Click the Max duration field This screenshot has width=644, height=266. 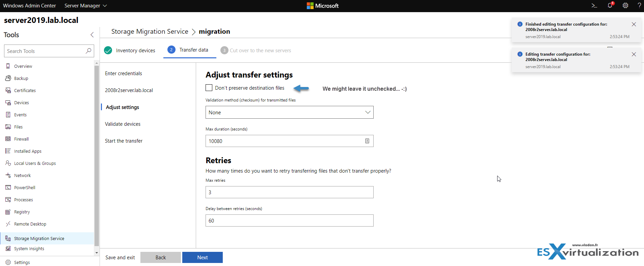(289, 141)
